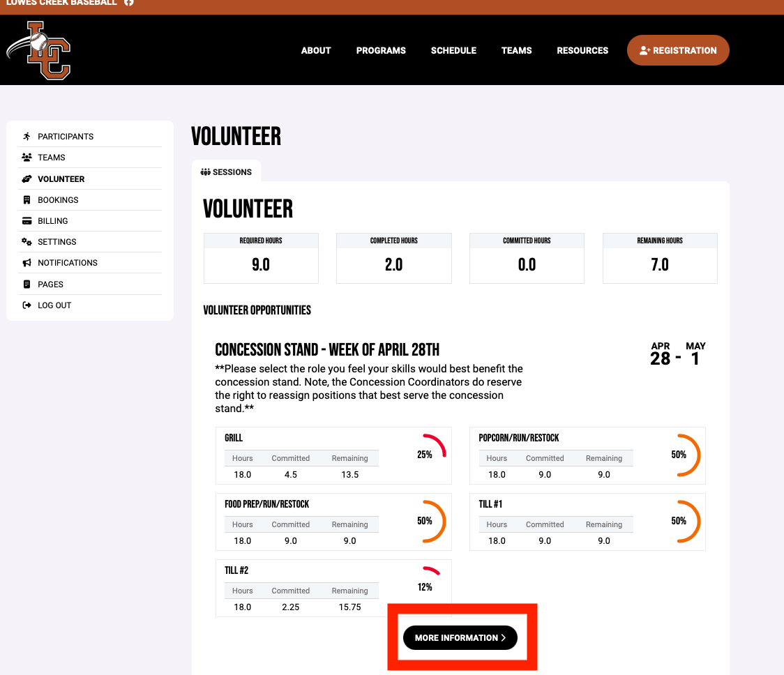Image resolution: width=784 pixels, height=675 pixels.
Task: Click the More Information button
Action: pos(460,638)
